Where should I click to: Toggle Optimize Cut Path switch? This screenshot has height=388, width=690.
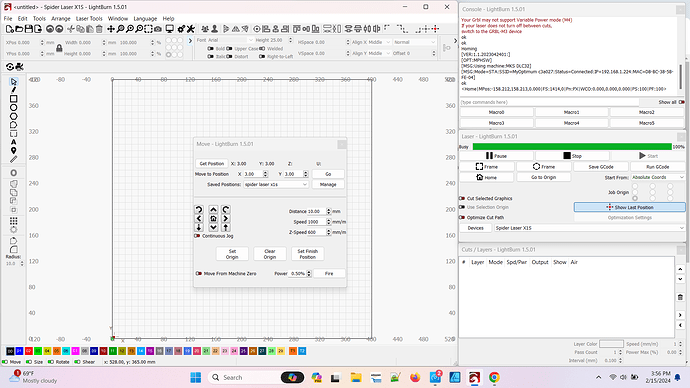(462, 217)
